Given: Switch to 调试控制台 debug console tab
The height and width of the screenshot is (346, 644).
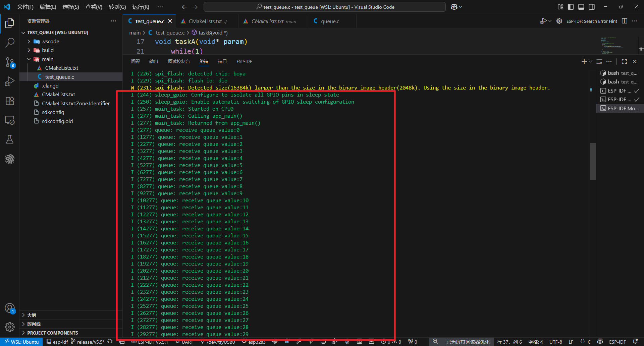Looking at the screenshot, I should tap(179, 61).
